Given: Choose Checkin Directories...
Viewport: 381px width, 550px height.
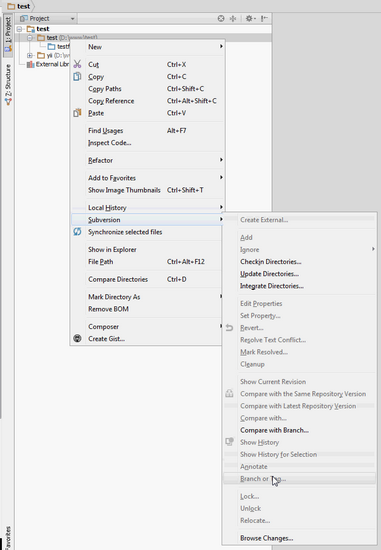Looking at the screenshot, I should point(270,262).
